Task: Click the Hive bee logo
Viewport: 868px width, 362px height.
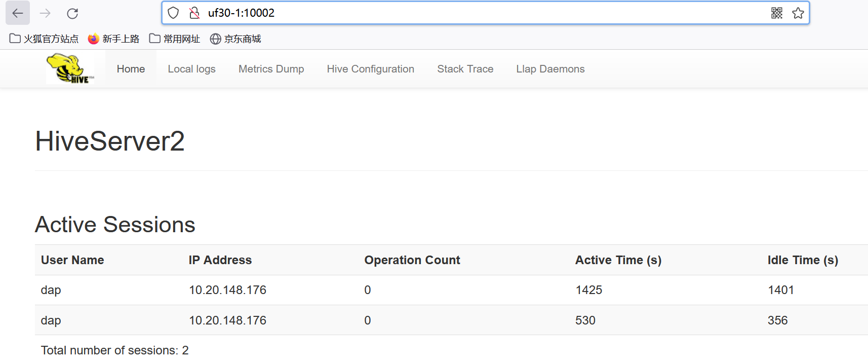Action: tap(70, 68)
